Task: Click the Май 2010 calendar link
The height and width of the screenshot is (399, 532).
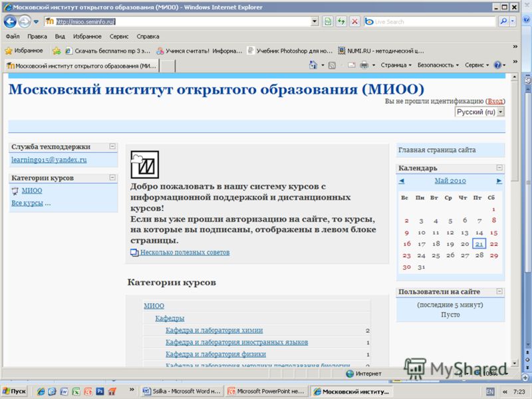Action: [450, 181]
